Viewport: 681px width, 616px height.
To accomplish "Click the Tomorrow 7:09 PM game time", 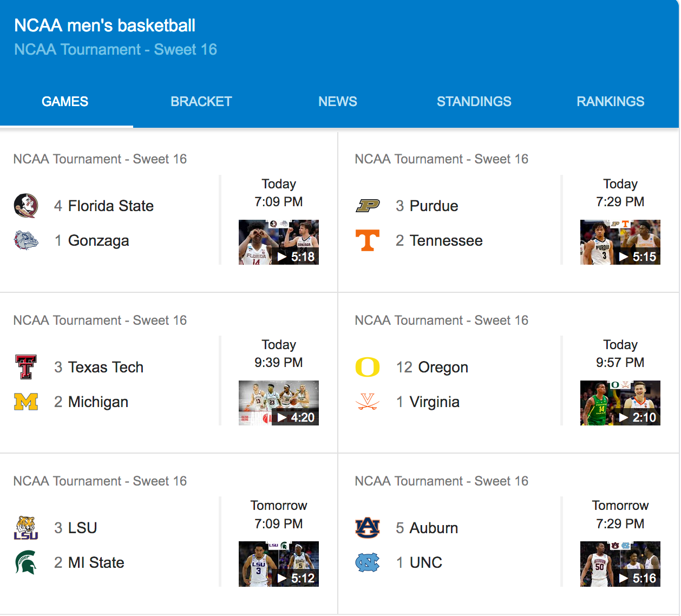I will tap(279, 514).
